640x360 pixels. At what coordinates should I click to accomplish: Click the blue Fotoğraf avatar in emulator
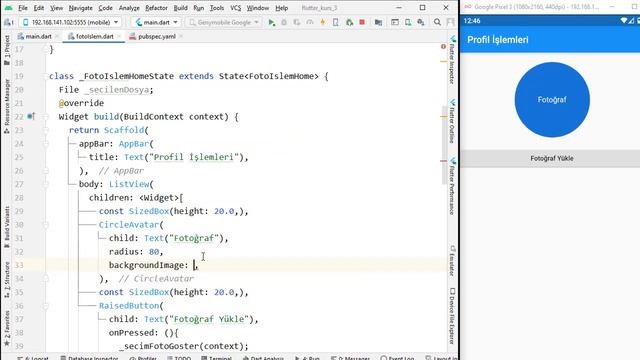[x=552, y=100]
